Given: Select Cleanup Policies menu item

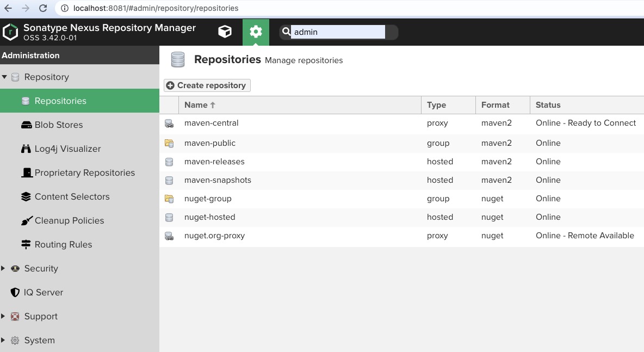Looking at the screenshot, I should (69, 220).
